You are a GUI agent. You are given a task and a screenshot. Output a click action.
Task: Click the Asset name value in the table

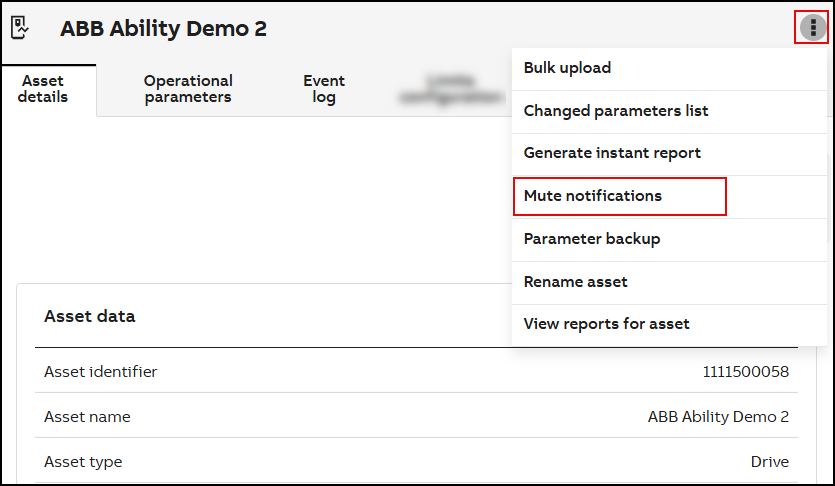pos(718,417)
